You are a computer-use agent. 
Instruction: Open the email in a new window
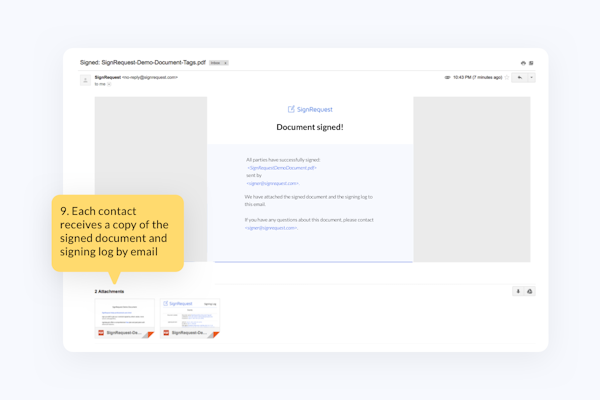[x=531, y=63]
